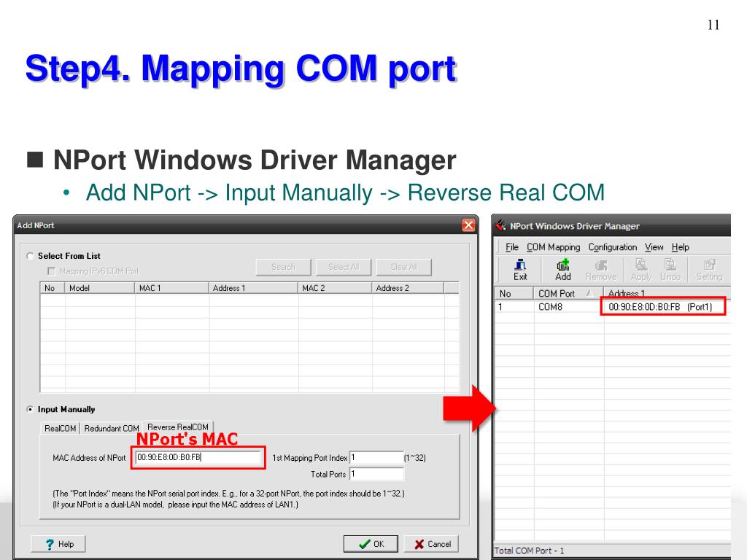The image size is (747, 560).
Task: Click the Exit toolbar icon
Action: point(519,270)
